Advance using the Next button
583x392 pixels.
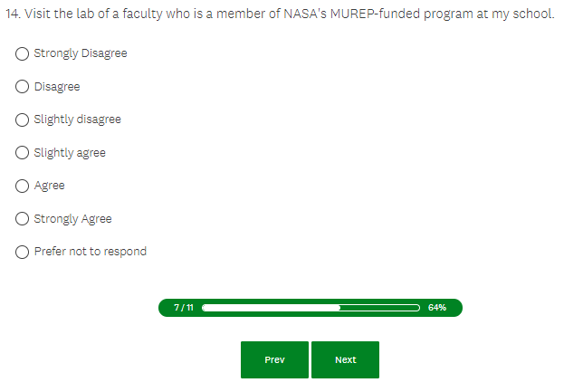[345, 359]
